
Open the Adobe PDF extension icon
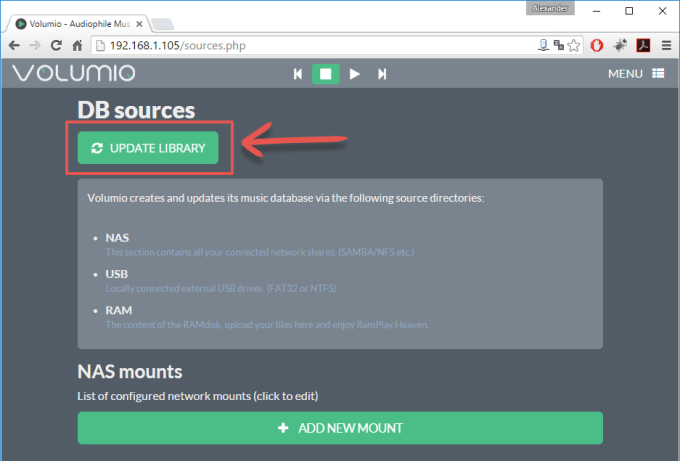pos(643,45)
